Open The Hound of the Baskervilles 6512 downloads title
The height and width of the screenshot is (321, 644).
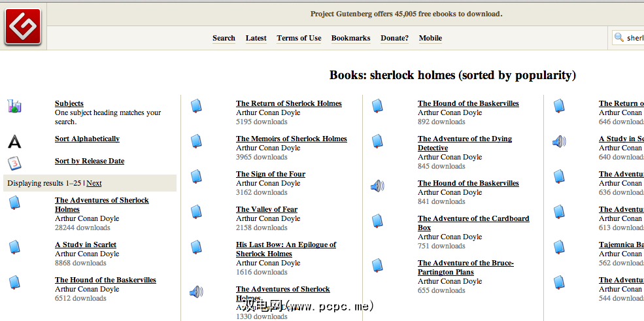pyautogui.click(x=105, y=280)
